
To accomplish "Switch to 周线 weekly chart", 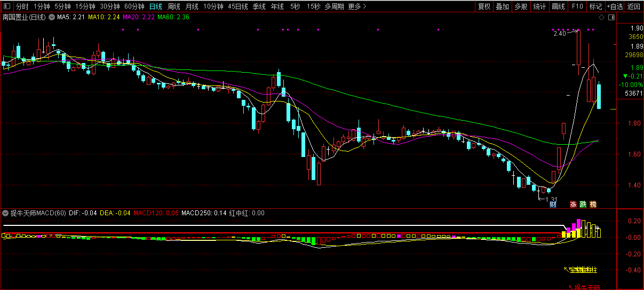I will [174, 6].
